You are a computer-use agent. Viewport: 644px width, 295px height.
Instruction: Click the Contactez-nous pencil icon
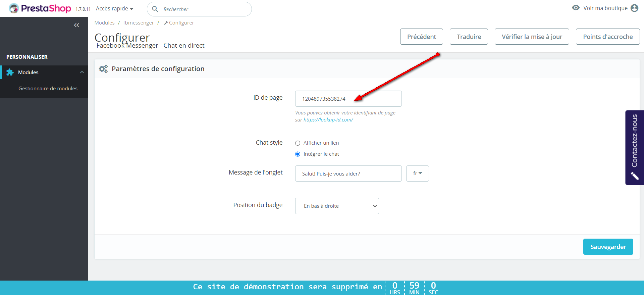click(635, 176)
